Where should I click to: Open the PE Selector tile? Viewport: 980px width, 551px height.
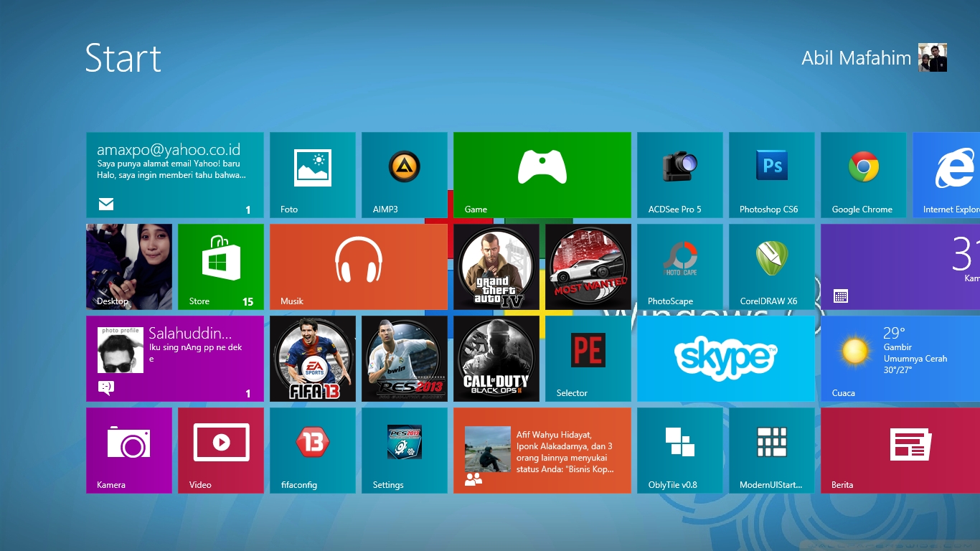(588, 359)
